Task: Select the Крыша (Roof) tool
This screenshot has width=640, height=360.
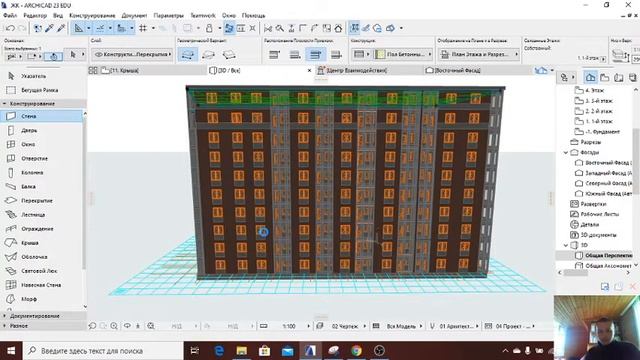Action: [42, 243]
